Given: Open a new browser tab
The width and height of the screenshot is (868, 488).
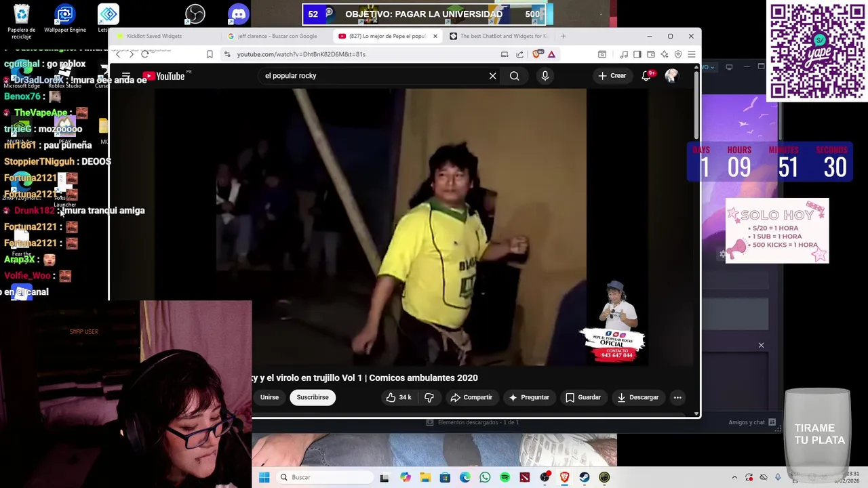Looking at the screenshot, I should click(563, 36).
